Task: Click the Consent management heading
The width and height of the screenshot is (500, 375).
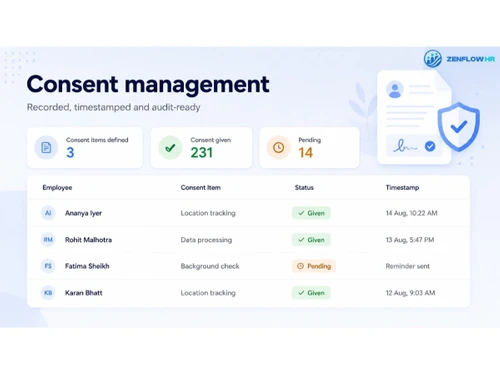Action: tap(148, 84)
